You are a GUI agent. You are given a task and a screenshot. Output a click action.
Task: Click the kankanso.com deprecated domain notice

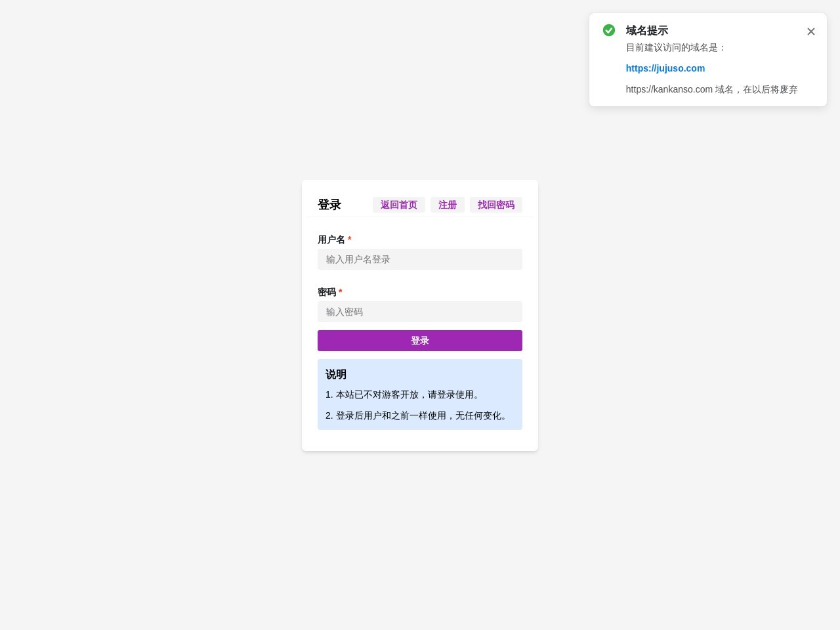point(712,89)
